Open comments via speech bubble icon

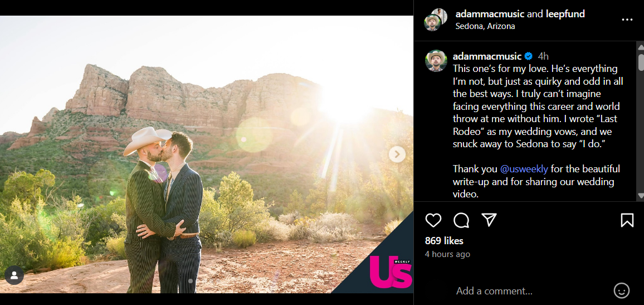(461, 220)
